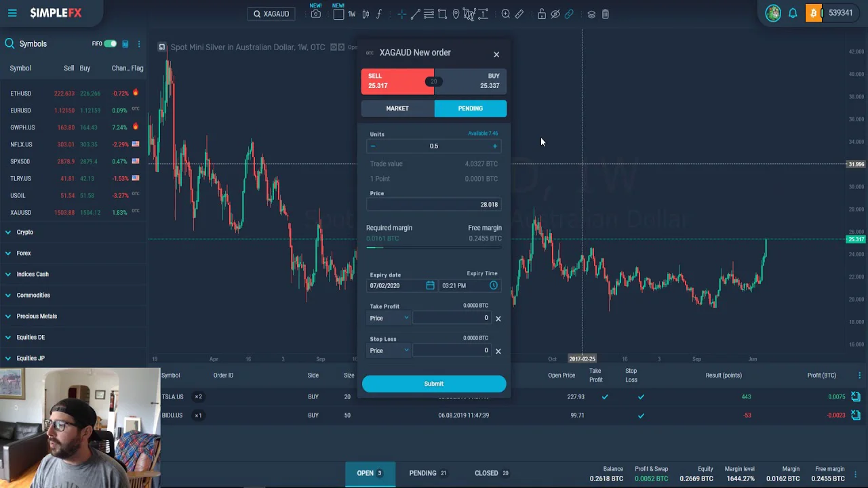The width and height of the screenshot is (868, 488).
Task: Close the BIDU.US position icon
Action: click(856, 415)
